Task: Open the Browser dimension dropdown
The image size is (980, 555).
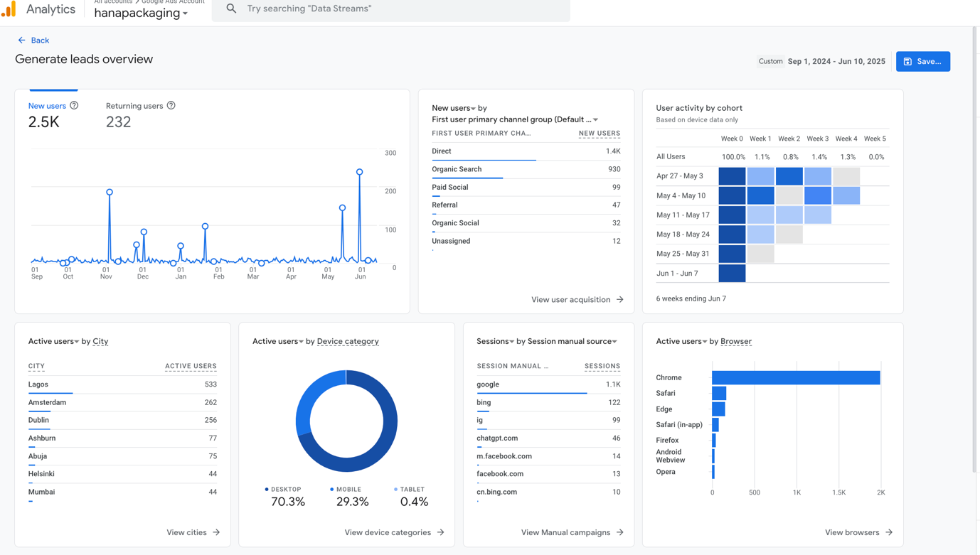Action: pyautogui.click(x=736, y=341)
